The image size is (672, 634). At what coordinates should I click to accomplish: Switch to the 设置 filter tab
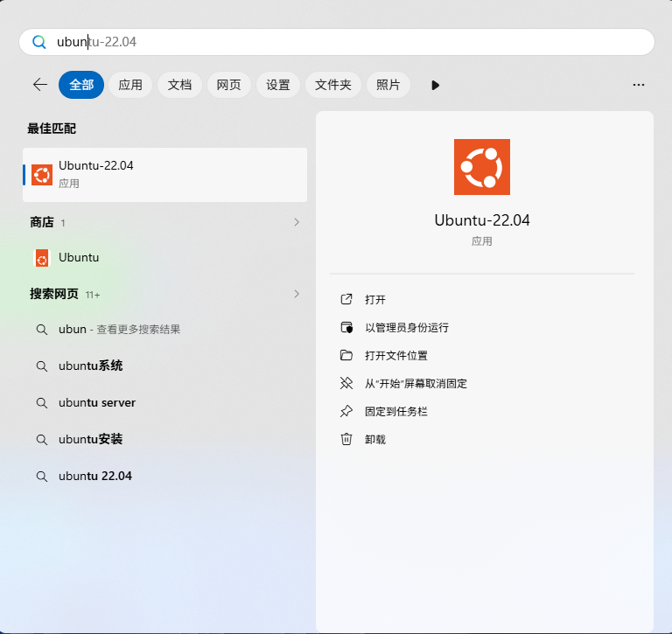278,85
